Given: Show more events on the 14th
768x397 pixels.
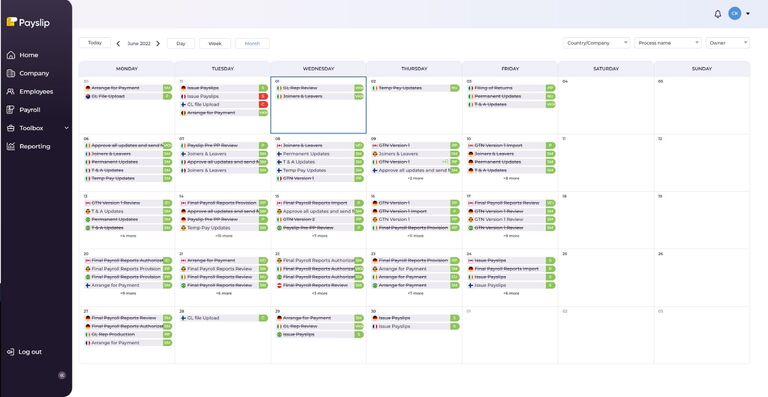Looking at the screenshot, I should point(223,236).
